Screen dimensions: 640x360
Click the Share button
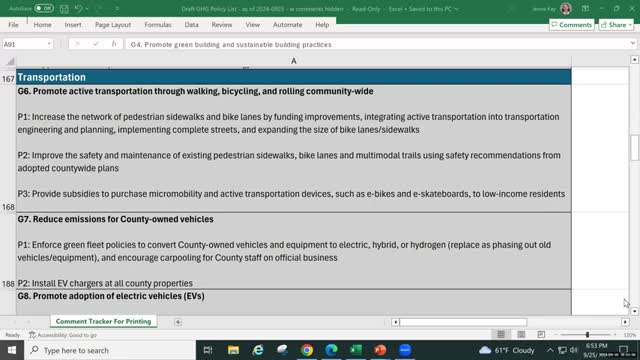click(616, 25)
